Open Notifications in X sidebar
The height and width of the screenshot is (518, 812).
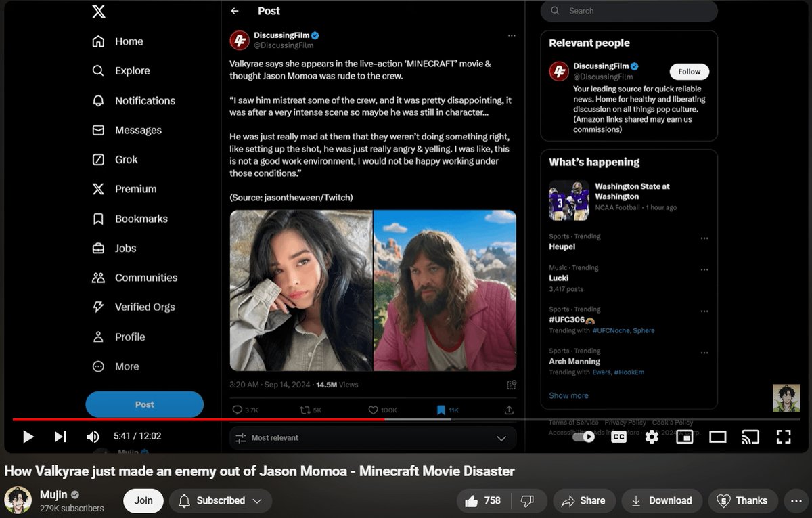(x=133, y=100)
